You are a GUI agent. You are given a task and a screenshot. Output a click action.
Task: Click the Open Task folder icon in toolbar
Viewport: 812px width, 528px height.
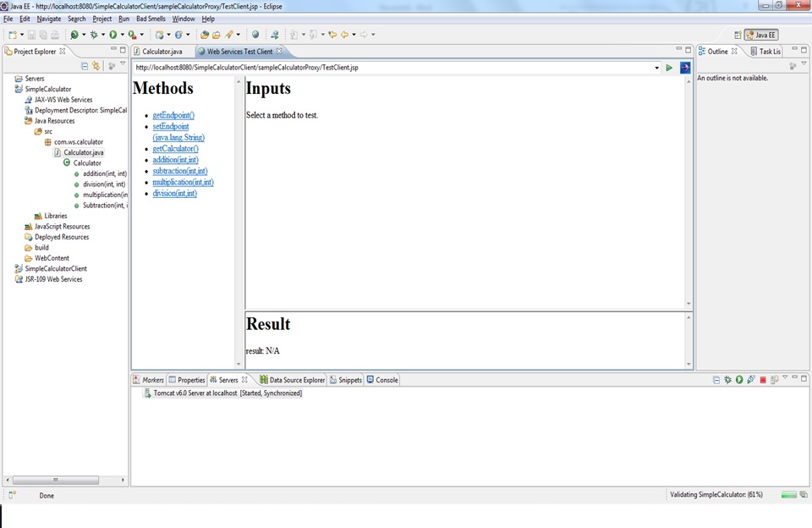(x=217, y=35)
